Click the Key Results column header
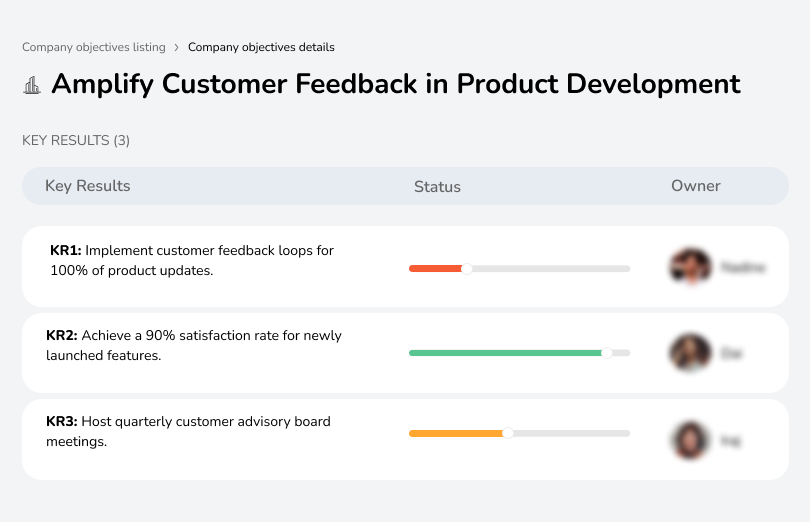This screenshot has height=522, width=810. click(x=88, y=186)
